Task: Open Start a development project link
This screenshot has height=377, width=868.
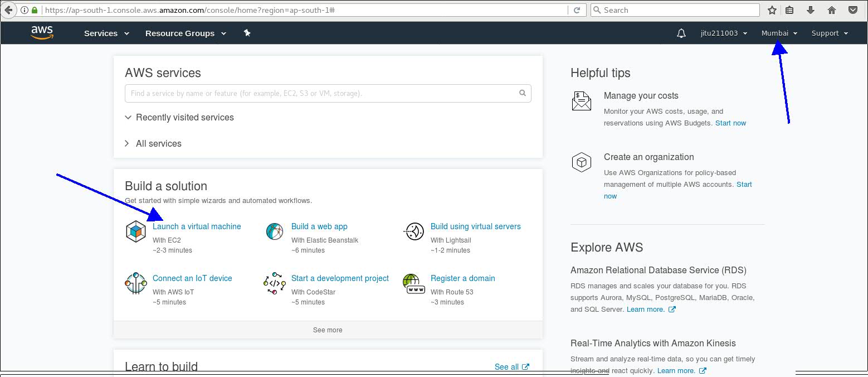Action: point(340,278)
